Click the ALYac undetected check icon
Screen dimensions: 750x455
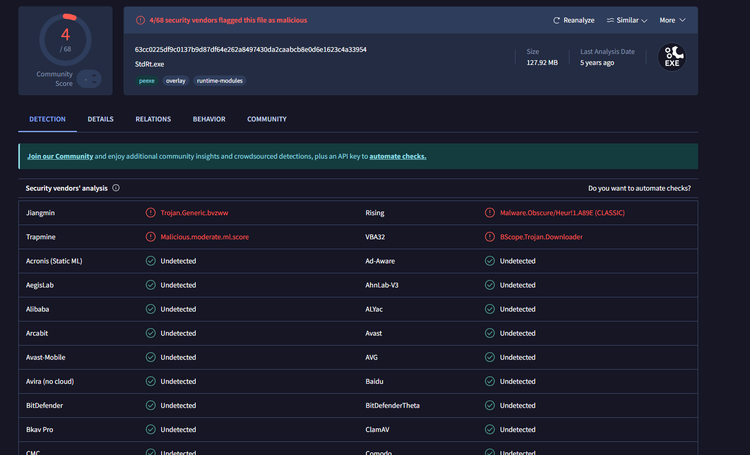pyautogui.click(x=490, y=309)
